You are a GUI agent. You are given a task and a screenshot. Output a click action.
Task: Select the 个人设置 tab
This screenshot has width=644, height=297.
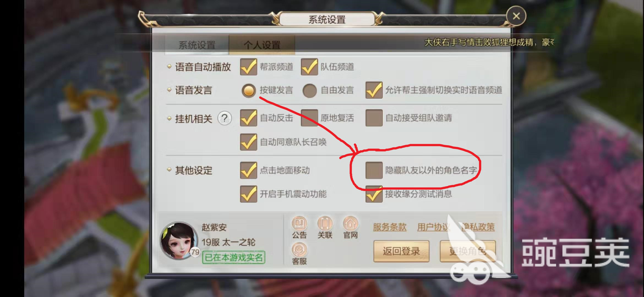[x=262, y=45]
